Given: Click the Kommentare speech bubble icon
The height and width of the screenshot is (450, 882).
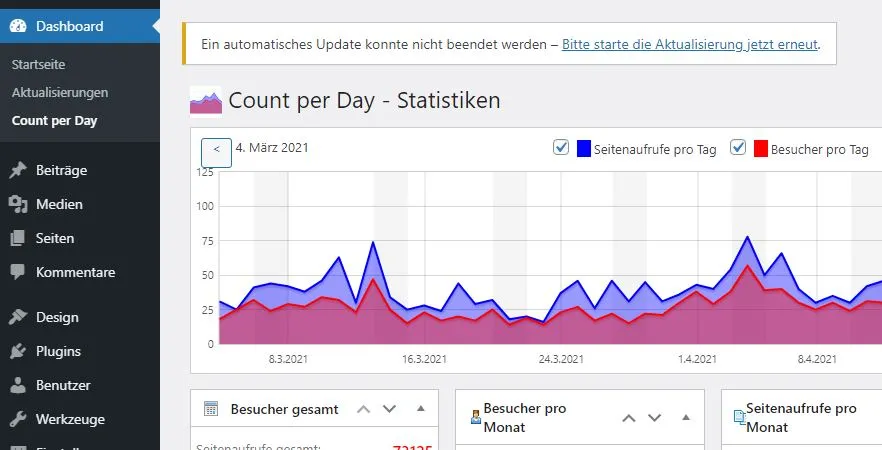Looking at the screenshot, I should click(18, 272).
